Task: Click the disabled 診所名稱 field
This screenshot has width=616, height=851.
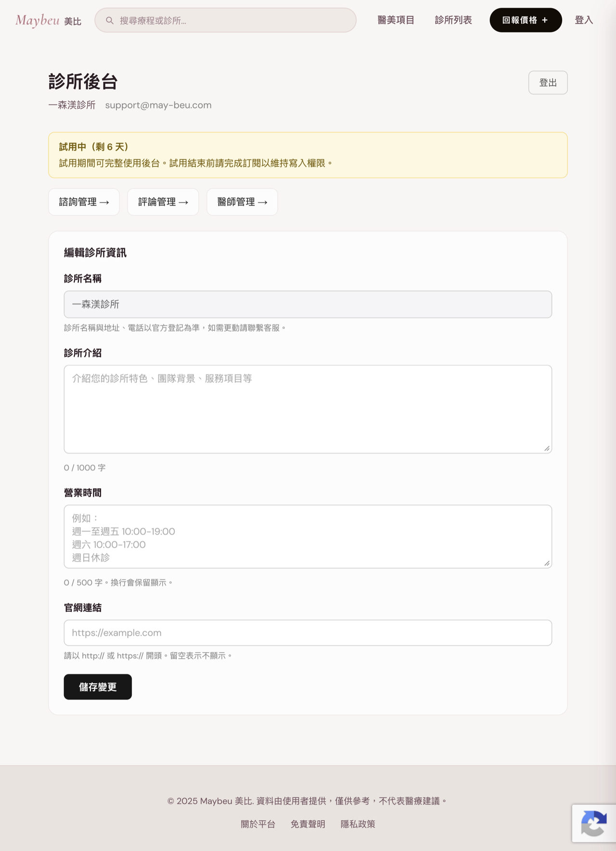Action: point(308,304)
